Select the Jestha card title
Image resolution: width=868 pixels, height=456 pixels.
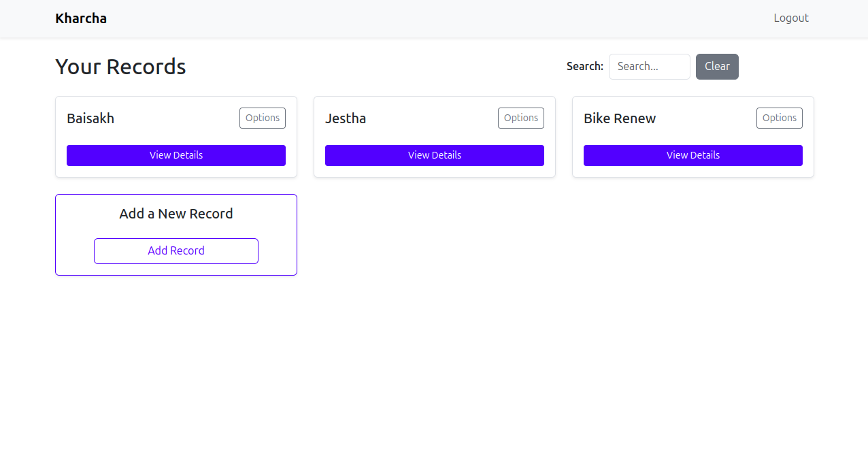(x=346, y=118)
